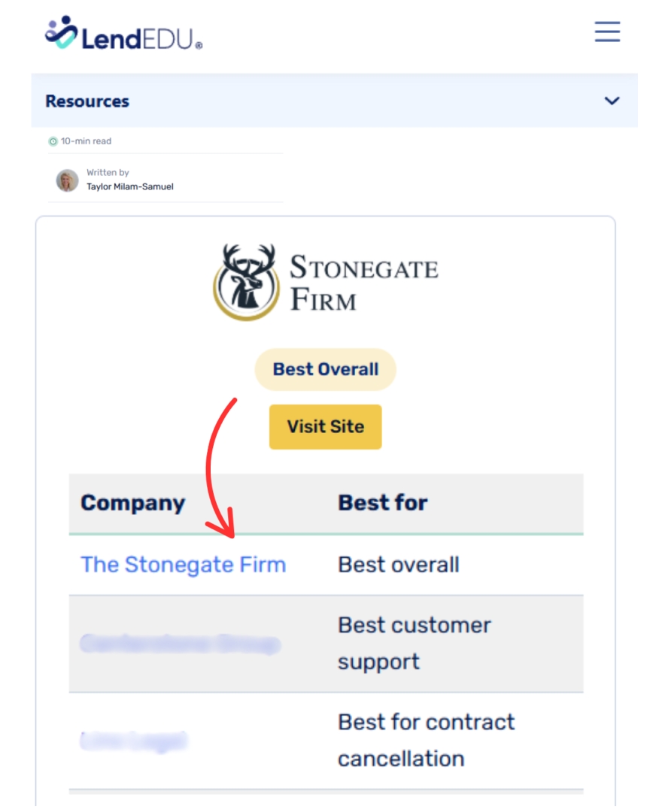Open The Stonegate Firm link
650x812 pixels.
coord(183,565)
